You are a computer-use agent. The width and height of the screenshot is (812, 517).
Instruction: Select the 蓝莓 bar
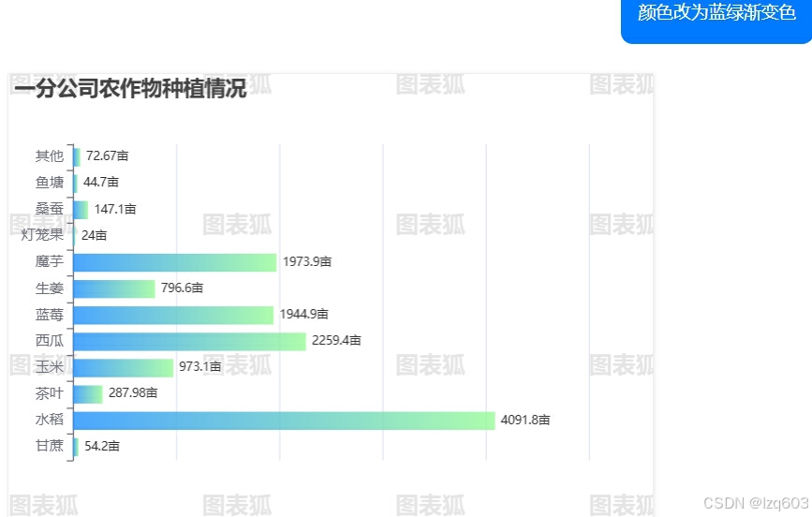pos(173,315)
